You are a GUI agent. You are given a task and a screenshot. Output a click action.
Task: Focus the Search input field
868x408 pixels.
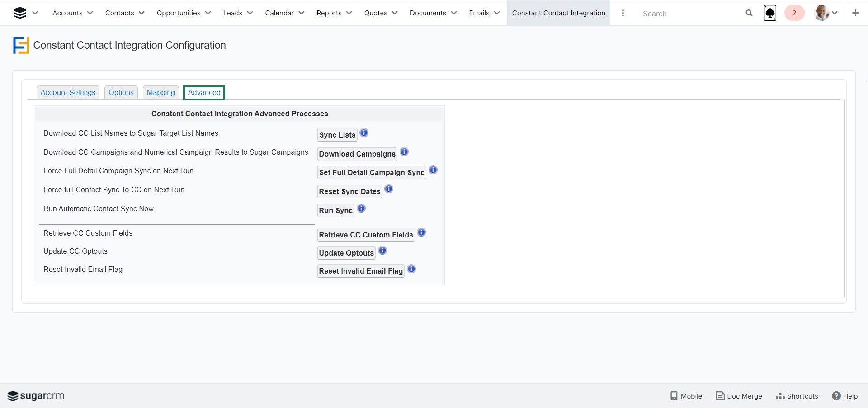690,14
